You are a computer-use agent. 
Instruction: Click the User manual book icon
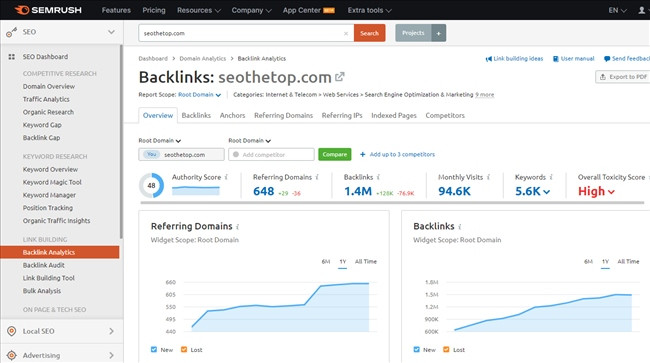pos(556,59)
